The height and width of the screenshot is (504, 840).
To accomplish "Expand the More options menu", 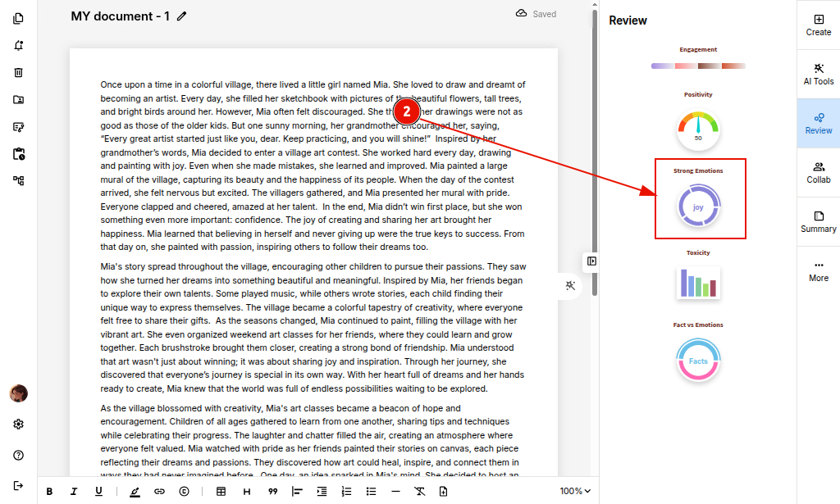I will [818, 270].
